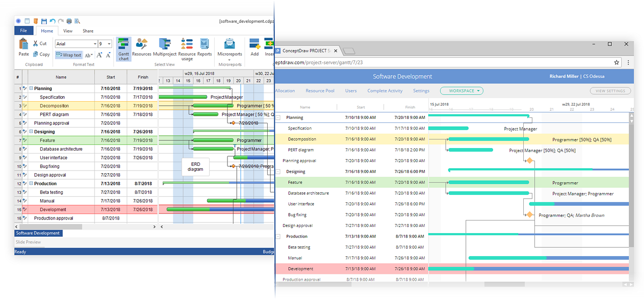
Task: Click the bookmark star in browser address bar
Action: pos(616,62)
